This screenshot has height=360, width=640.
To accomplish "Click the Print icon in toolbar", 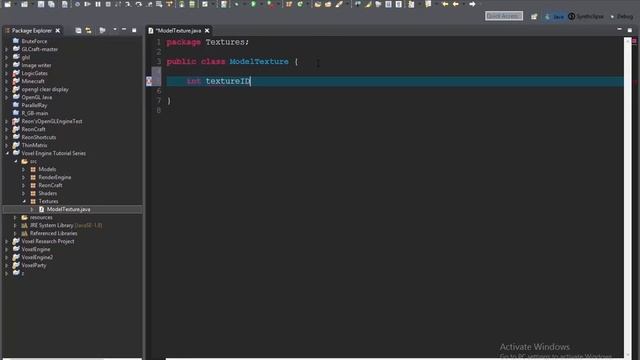I will coord(64,4).
